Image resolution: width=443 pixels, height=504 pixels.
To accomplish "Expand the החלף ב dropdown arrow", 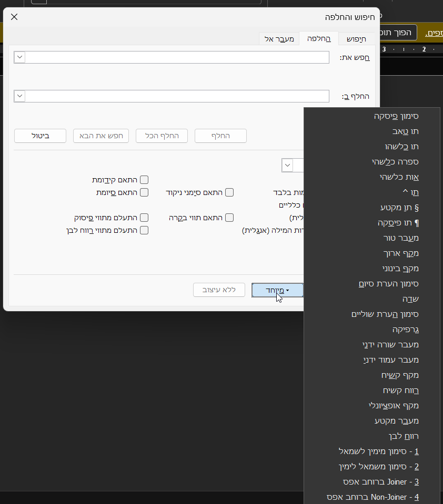I will (x=19, y=96).
